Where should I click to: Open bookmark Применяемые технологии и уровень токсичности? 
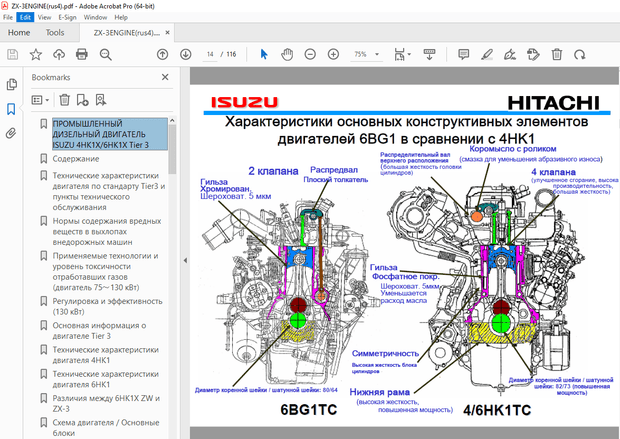tap(106, 271)
